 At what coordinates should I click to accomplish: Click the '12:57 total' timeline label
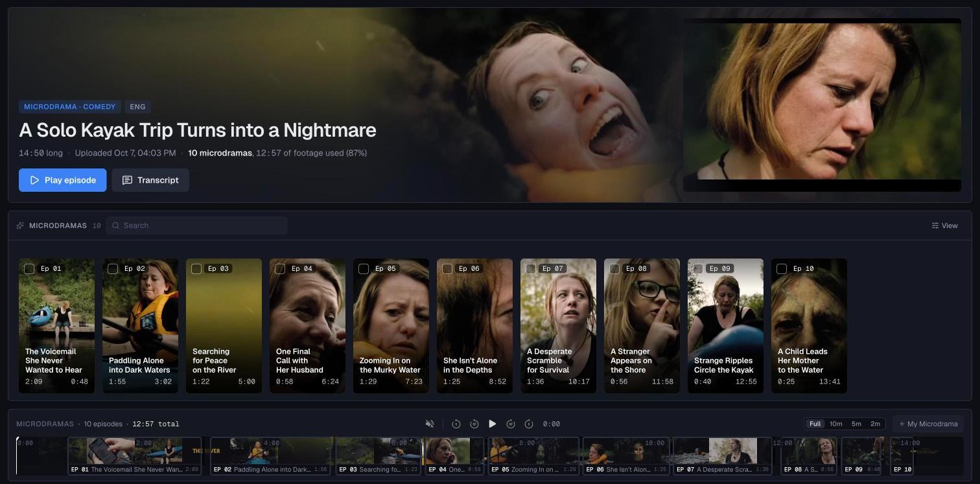[x=156, y=424]
